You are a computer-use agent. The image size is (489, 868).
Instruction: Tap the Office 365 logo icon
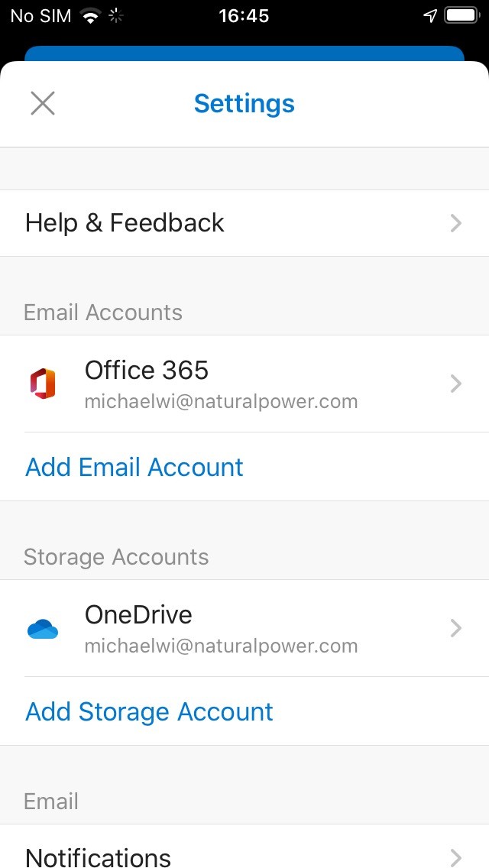[43, 384]
